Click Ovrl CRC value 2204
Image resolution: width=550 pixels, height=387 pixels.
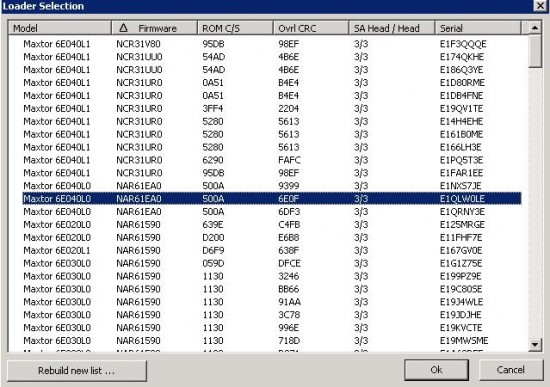288,108
